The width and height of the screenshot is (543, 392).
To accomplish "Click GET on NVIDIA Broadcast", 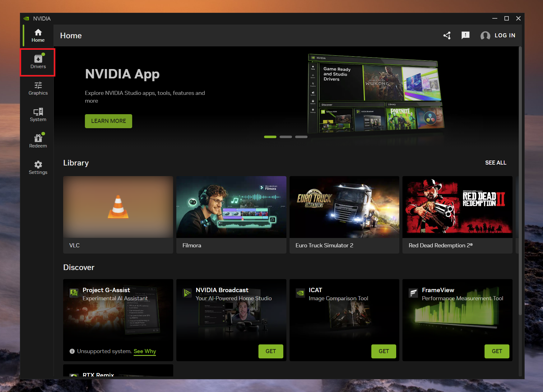I will pyautogui.click(x=271, y=351).
